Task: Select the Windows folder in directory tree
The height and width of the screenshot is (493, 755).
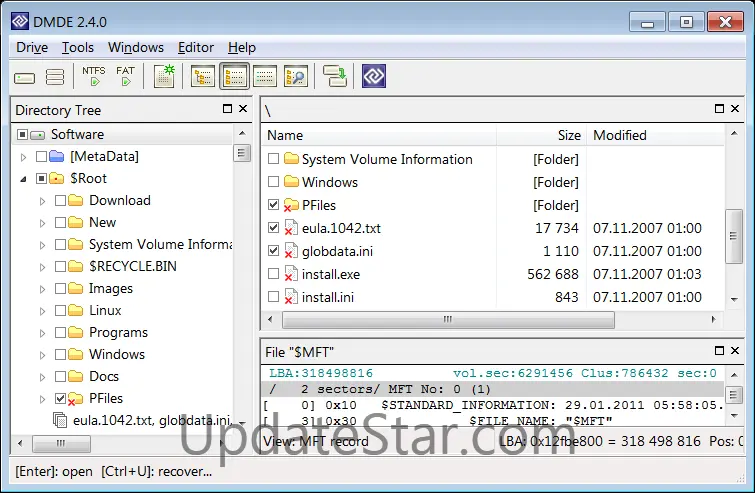Action: [x=117, y=354]
